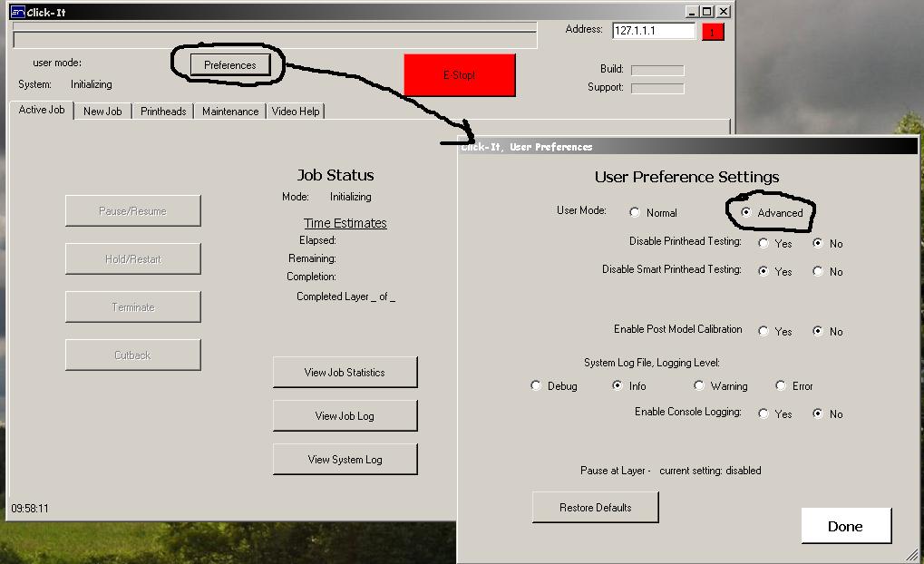Enable Post Model Calibration with Yes
The height and width of the screenshot is (564, 924).
764,331
